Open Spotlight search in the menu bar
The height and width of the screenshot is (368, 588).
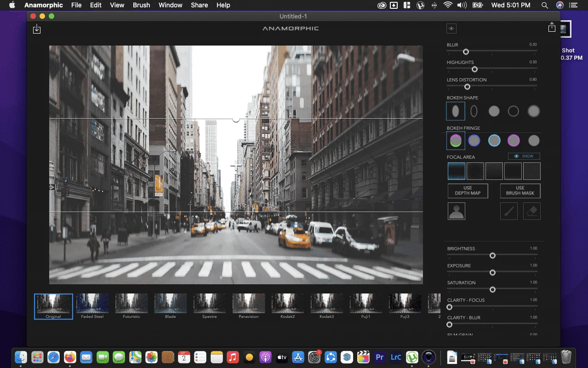point(544,5)
